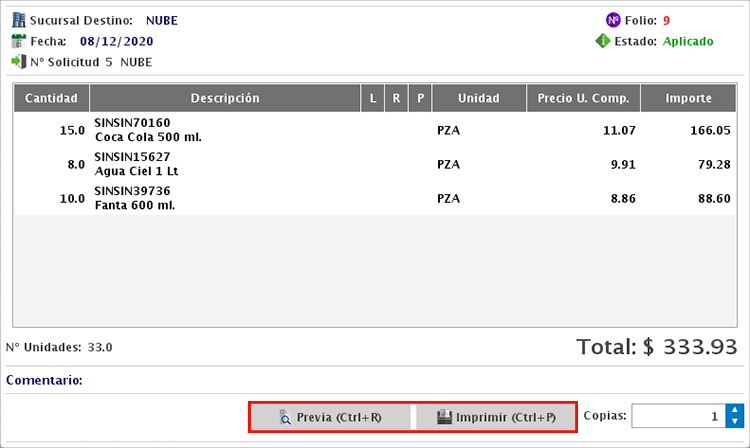Increase the Copias value with up arrow
This screenshot has width=750, height=448.
[735, 410]
